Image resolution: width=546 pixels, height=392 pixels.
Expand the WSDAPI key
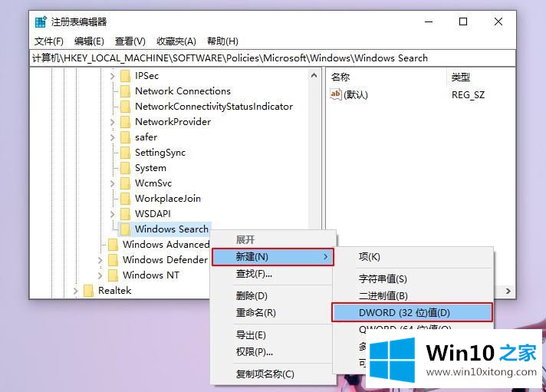[x=112, y=214]
